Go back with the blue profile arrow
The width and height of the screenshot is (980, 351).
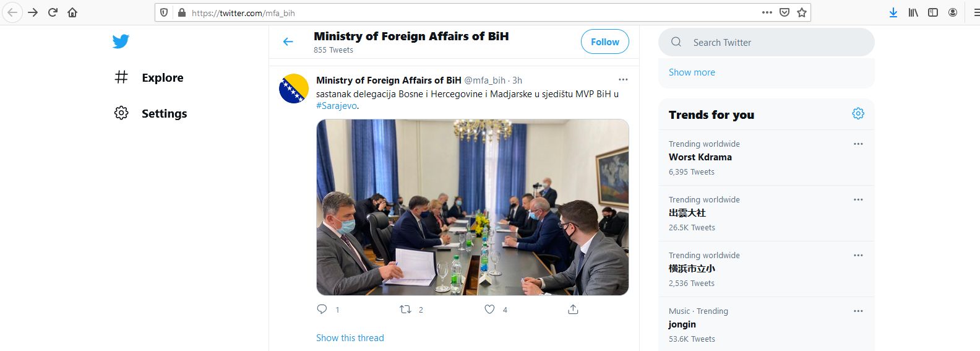pos(288,41)
